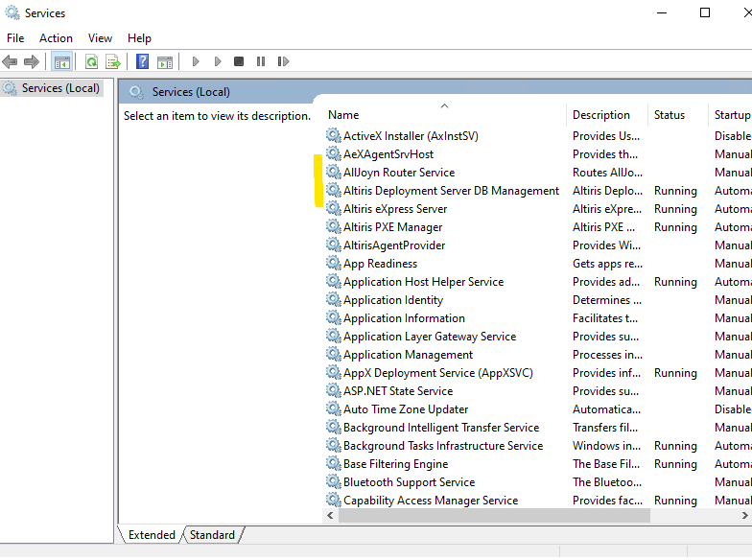
Task: Select Altiris eXpress Server service
Action: 395,209
